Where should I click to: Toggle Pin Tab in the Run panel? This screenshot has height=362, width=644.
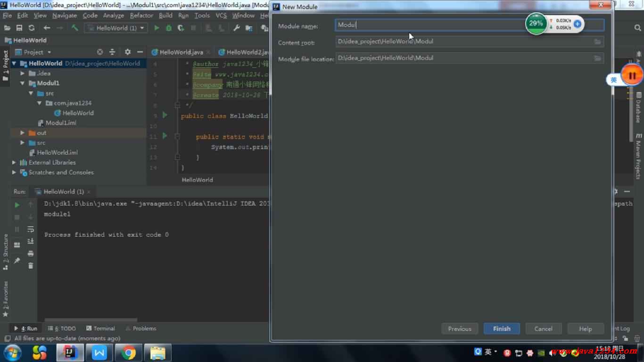click(x=17, y=260)
